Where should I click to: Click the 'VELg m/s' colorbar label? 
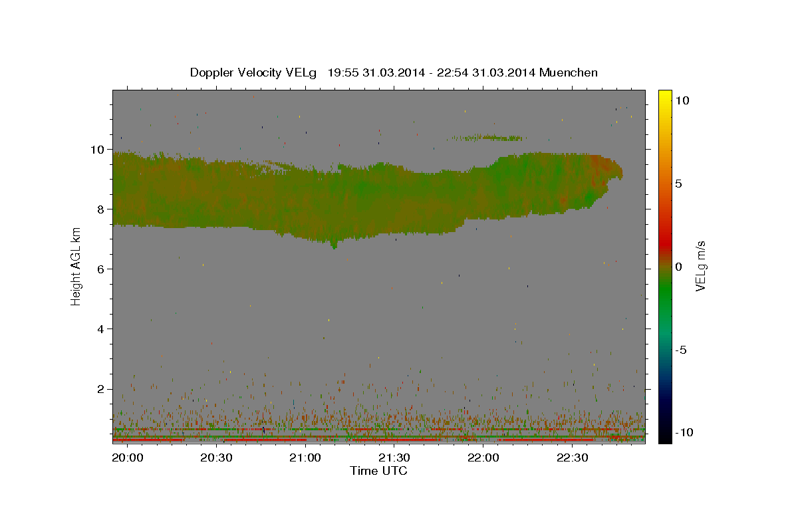700,266
